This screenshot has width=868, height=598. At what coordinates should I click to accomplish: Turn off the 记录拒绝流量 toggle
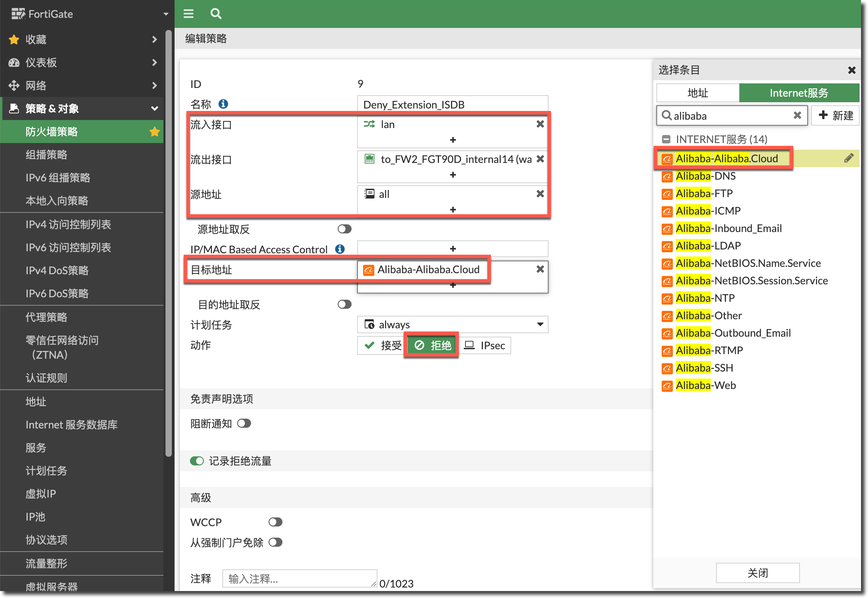(197, 461)
